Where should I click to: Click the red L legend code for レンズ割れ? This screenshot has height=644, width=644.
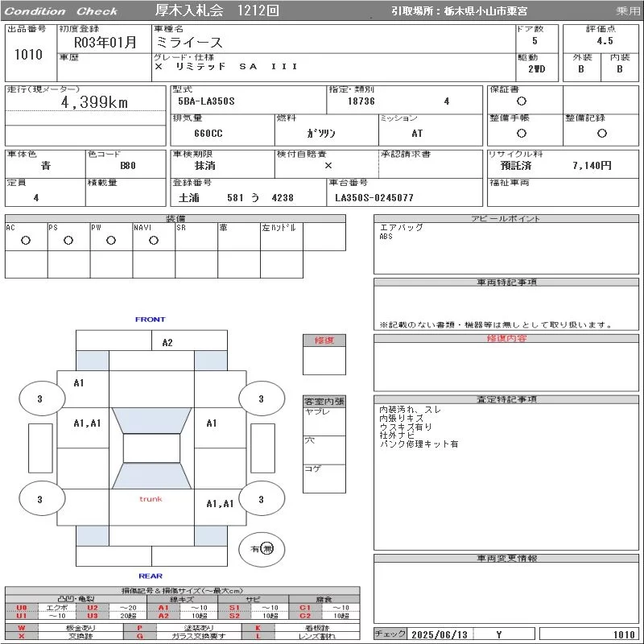coord(258,636)
